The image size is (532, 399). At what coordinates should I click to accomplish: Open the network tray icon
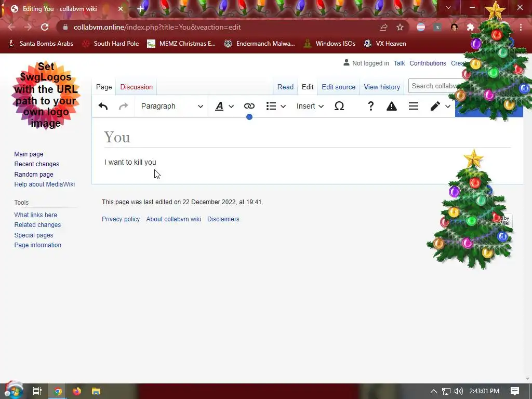pyautogui.click(x=446, y=391)
